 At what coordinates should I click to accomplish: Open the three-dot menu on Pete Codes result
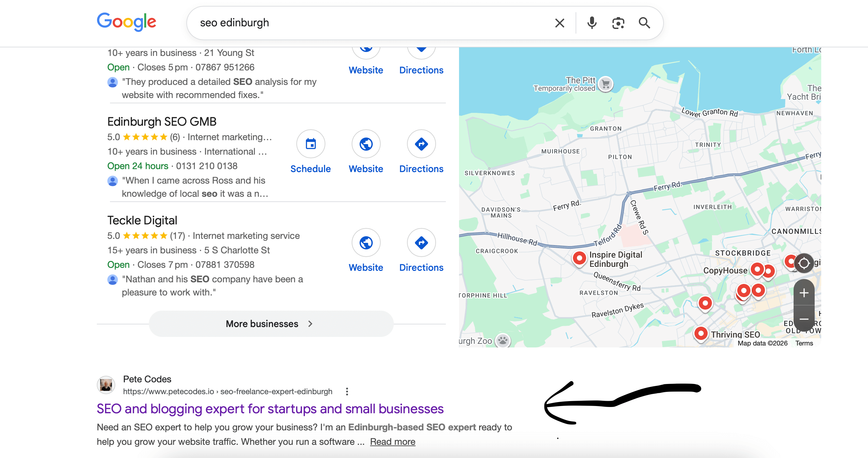click(347, 391)
